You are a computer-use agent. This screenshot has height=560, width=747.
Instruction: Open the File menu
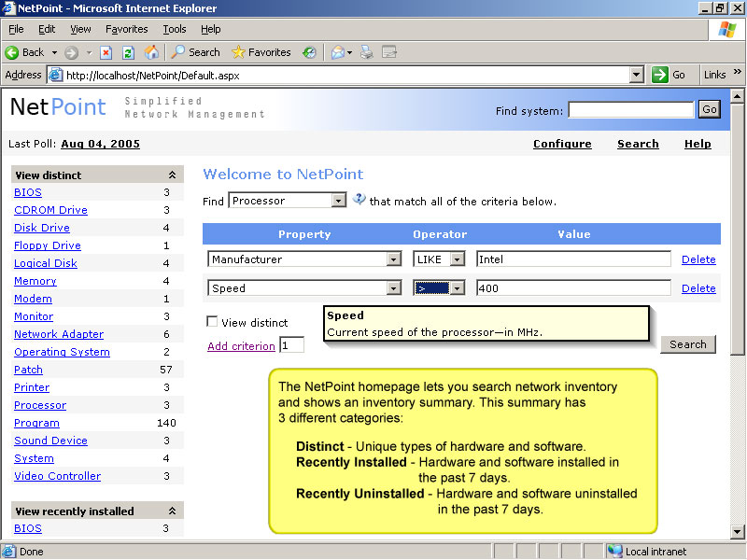click(16, 29)
